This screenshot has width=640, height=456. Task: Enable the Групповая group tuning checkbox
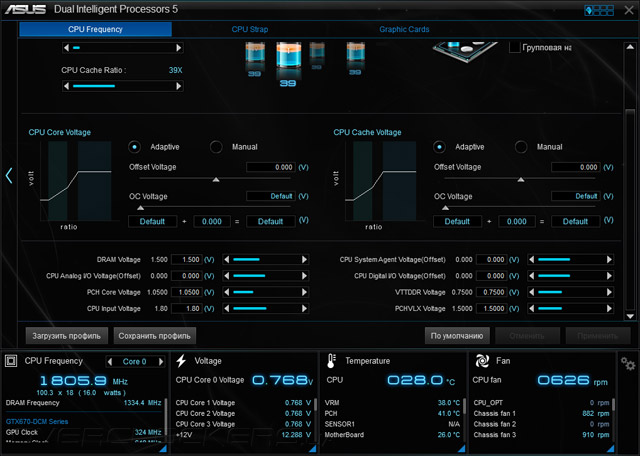(514, 48)
